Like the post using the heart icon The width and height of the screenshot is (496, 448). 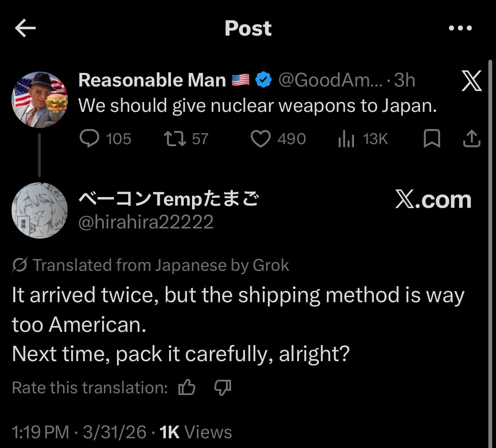click(x=262, y=139)
